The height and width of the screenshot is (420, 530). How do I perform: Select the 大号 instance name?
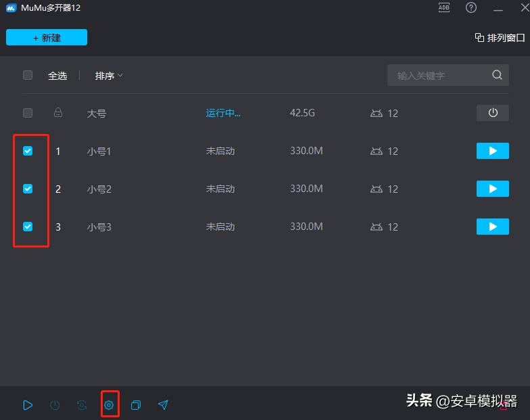click(x=97, y=114)
